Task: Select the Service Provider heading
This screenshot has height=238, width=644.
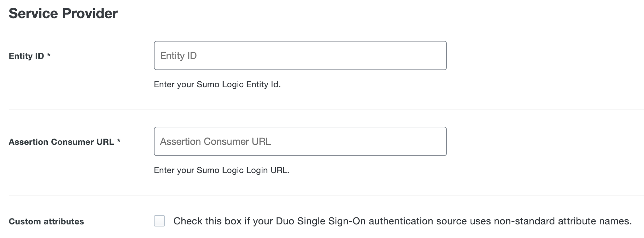Action: pyautogui.click(x=63, y=13)
